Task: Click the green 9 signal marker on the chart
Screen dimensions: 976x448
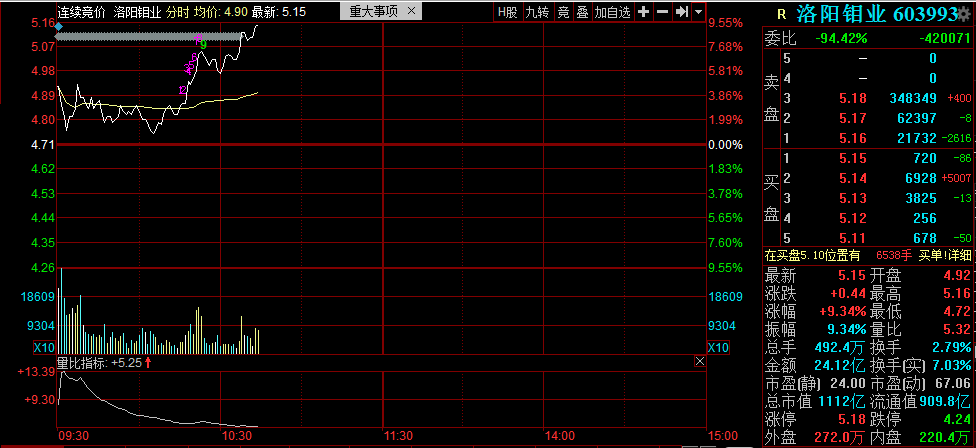Action: pos(203,43)
